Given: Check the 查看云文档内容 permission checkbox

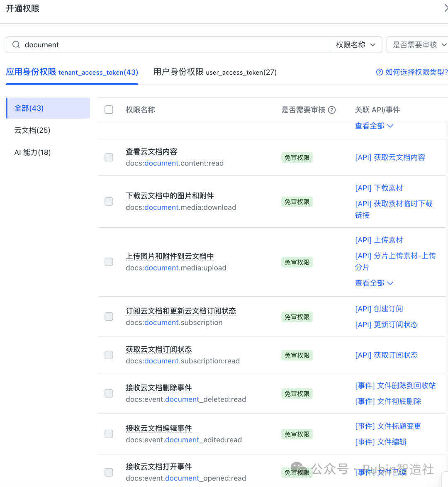Looking at the screenshot, I should (109, 157).
